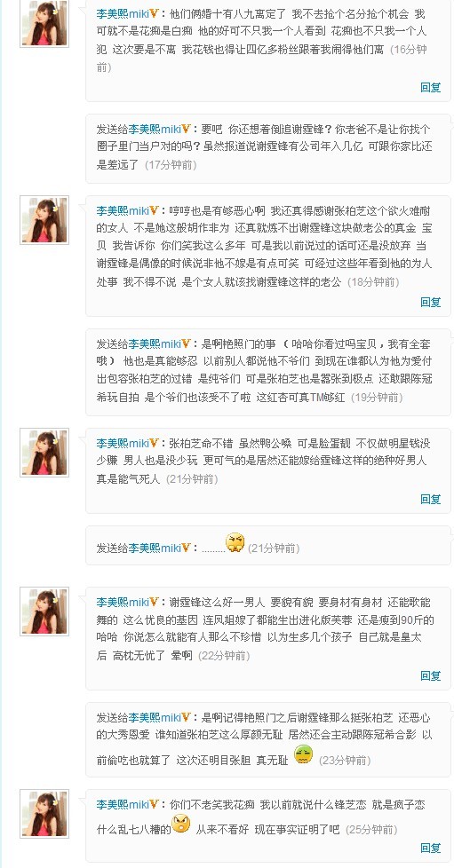Click avatar beside the 哼哼也是有够恶心啊 comment
454x868 pixels.
point(44,220)
